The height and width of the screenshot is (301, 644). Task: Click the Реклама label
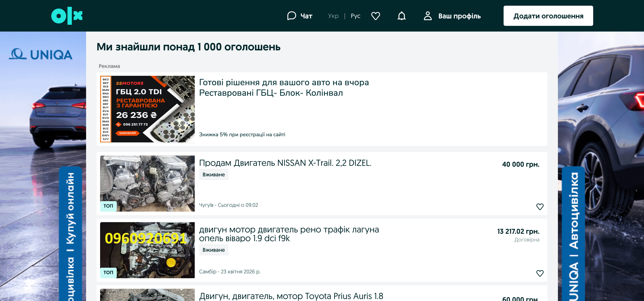point(109,66)
